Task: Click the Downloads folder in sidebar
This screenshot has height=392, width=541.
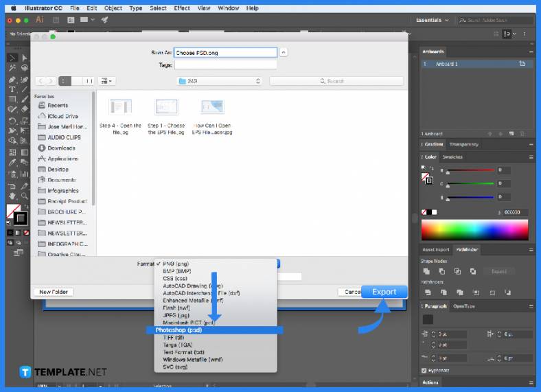Action: pos(61,148)
